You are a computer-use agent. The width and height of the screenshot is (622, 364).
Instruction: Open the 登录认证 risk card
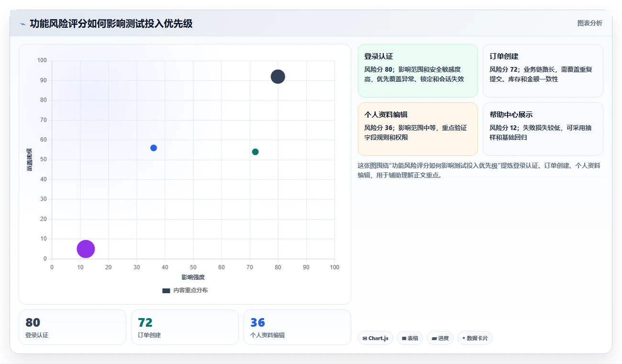click(x=418, y=71)
